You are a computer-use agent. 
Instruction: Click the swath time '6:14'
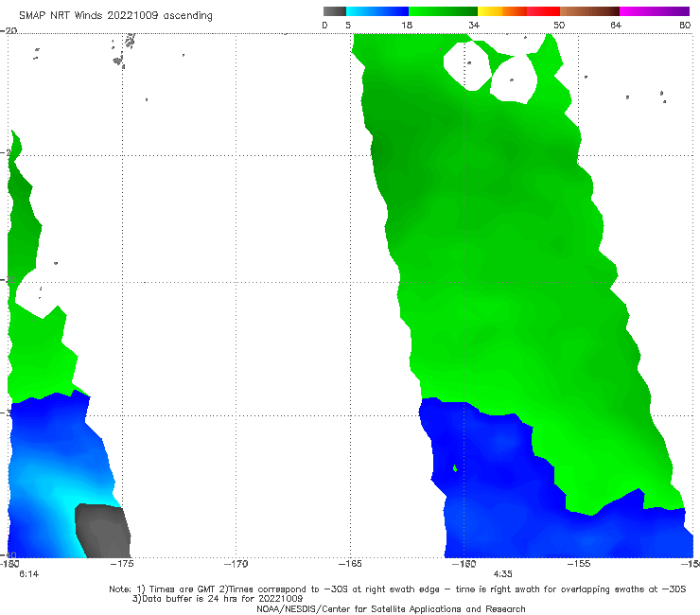[29, 574]
